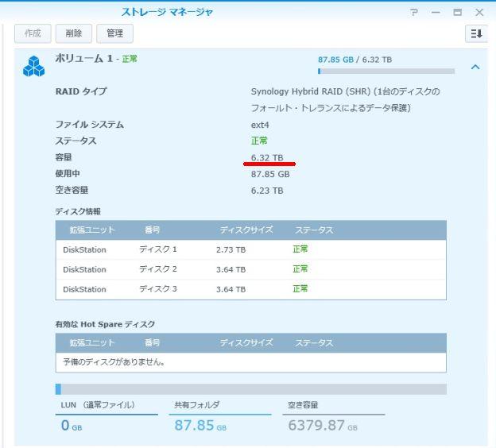The height and width of the screenshot is (448, 496).
Task: Click the 3.64 TB cell of ディスク 3
Action: (x=231, y=289)
